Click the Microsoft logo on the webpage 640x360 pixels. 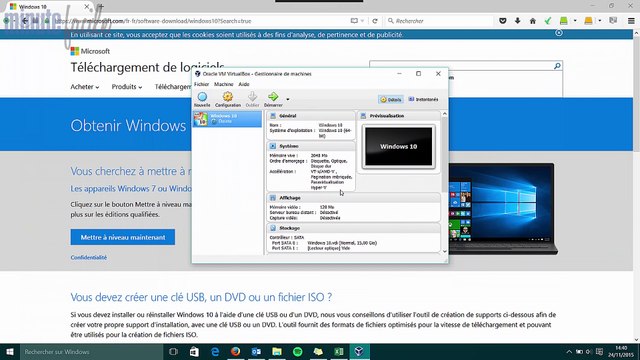click(90, 51)
